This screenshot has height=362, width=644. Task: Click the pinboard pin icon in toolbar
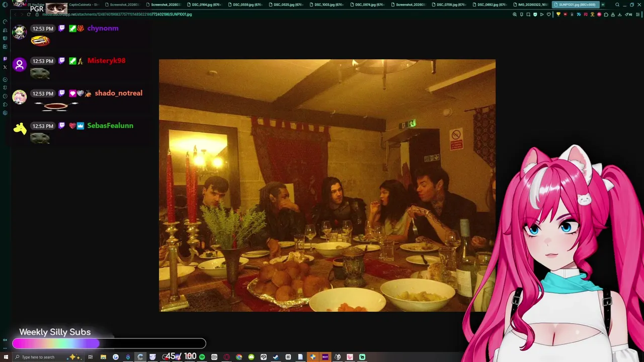522,15
